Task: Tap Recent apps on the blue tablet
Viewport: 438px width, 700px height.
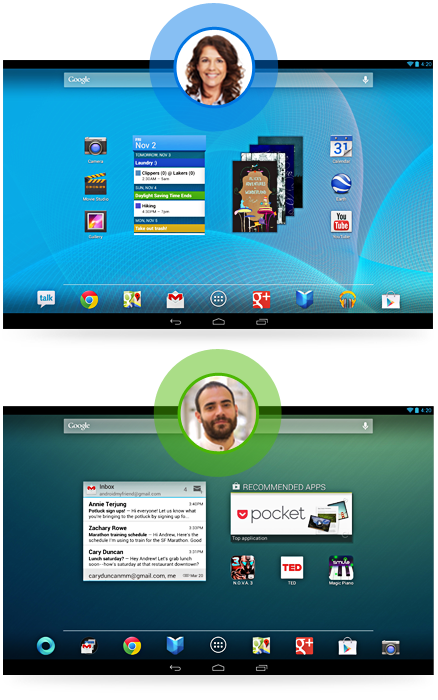Action: (x=262, y=322)
